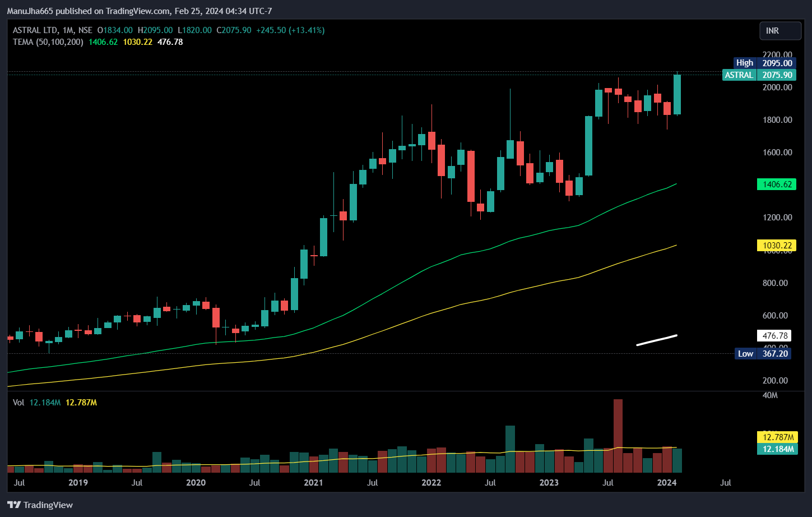Click the yellow 12.787M value in Vol legend
Screen dimensions: 812x517
81,403
